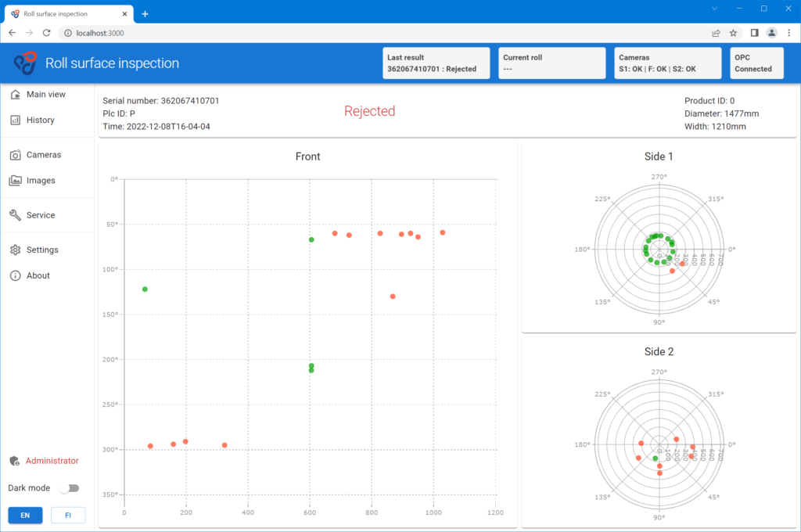
Task: Open the browser side panel icon
Action: [x=755, y=33]
